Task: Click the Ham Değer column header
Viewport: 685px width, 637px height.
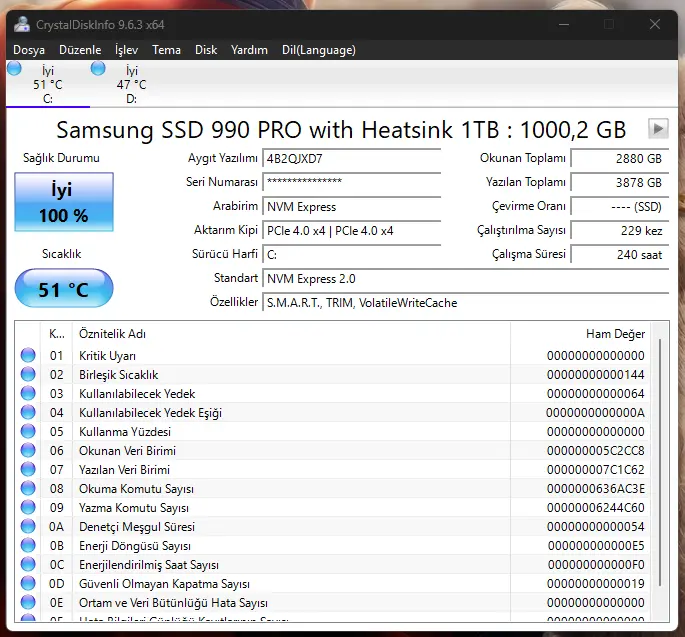Action: (x=580, y=334)
